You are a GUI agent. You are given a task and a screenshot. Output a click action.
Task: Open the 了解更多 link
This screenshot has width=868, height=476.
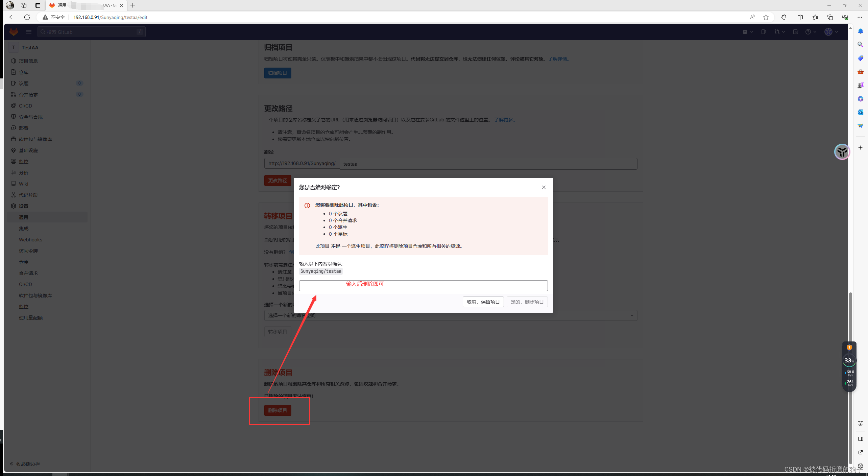[x=504, y=119]
